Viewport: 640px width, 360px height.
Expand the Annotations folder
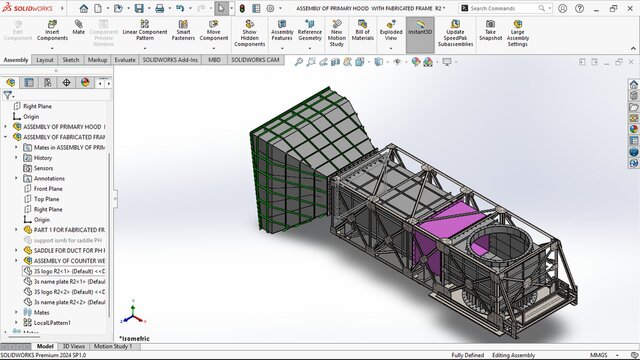tap(16, 178)
